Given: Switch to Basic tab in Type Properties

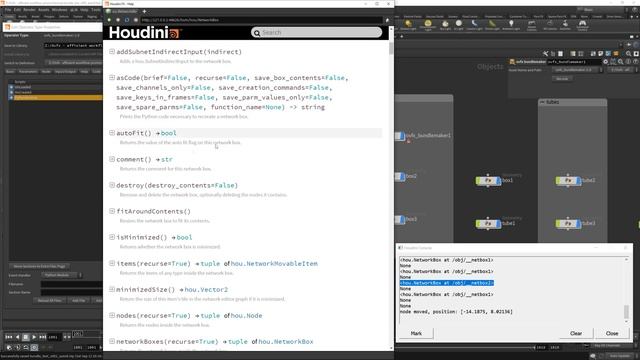Looking at the screenshot, I should click(10, 71).
